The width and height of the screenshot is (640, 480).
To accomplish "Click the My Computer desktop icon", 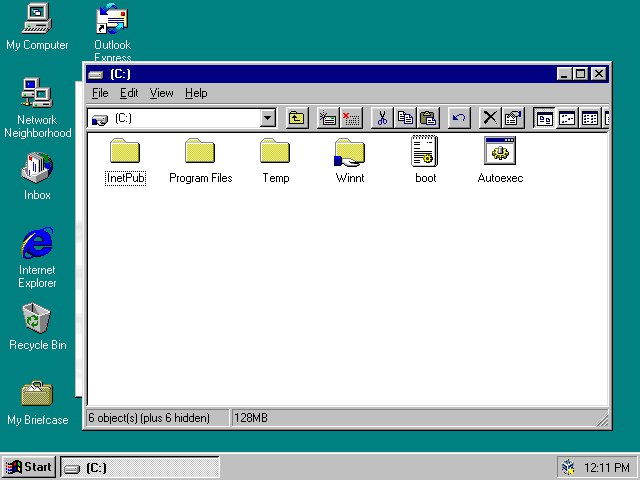I will (37, 27).
